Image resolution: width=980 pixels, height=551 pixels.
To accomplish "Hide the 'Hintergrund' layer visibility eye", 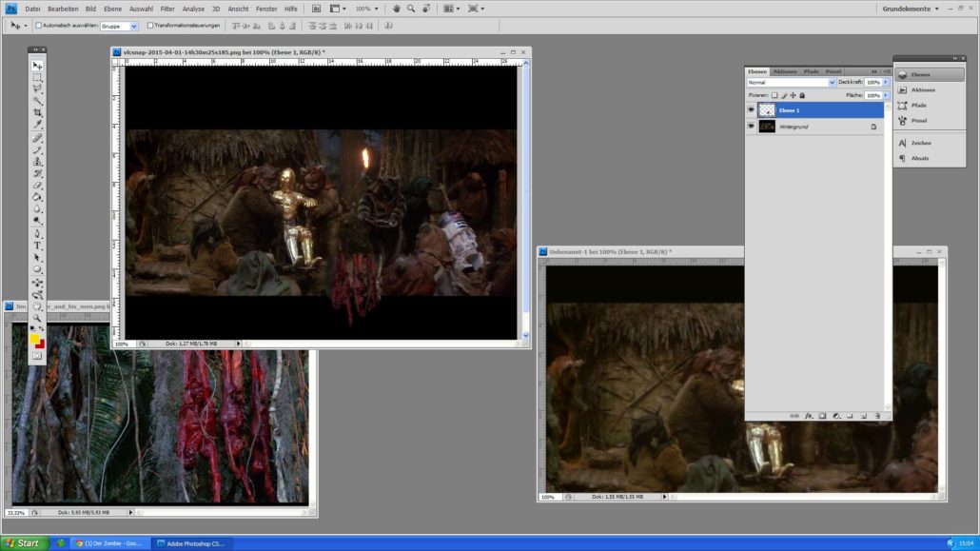I will pos(752,127).
